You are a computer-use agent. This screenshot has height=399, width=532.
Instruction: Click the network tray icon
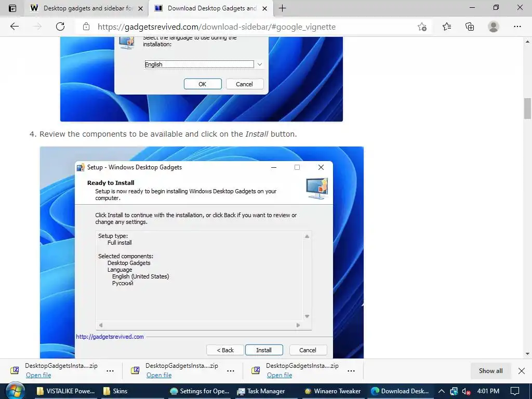coord(454,391)
